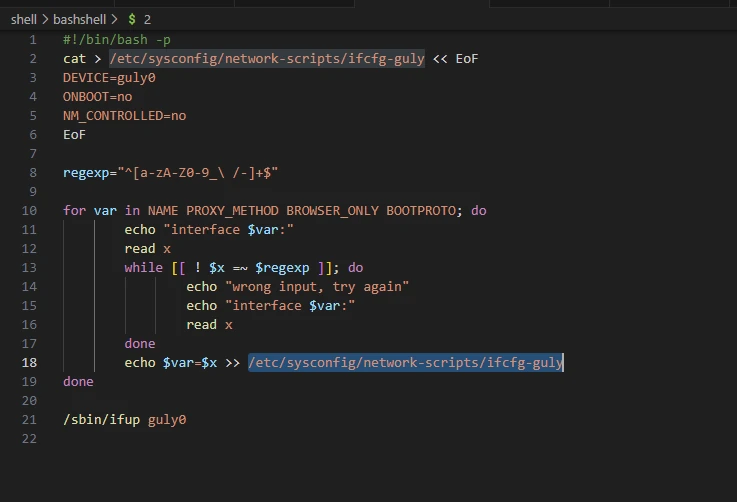Click 'NAME' in the for loop list
Image resolution: width=737 pixels, height=502 pixels.
pos(163,211)
